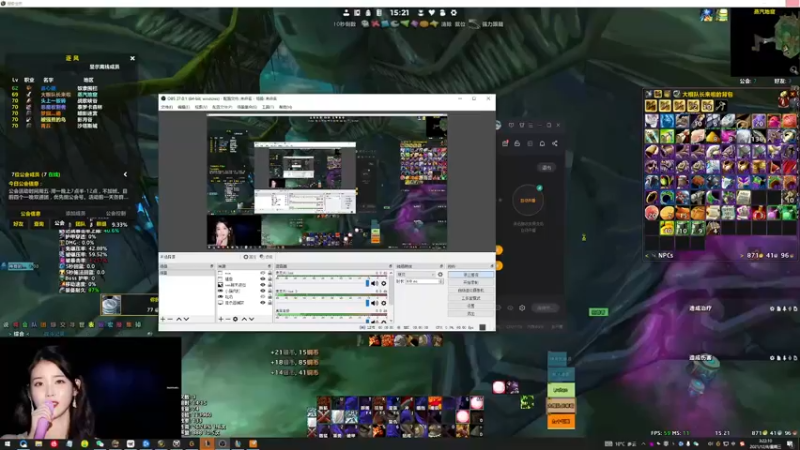Toggle lock on first OBS source row
Screen dimensions: 800x450
tap(270, 273)
